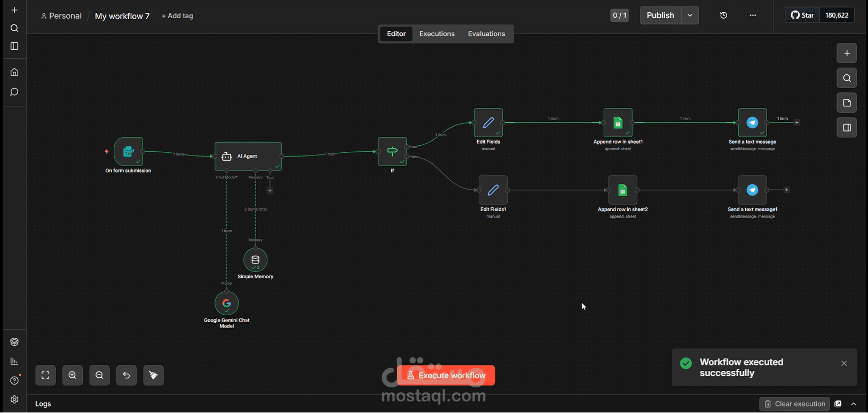Viewport: 868px width, 413px height.
Task: Click the Execute workflow button
Action: [446, 376]
